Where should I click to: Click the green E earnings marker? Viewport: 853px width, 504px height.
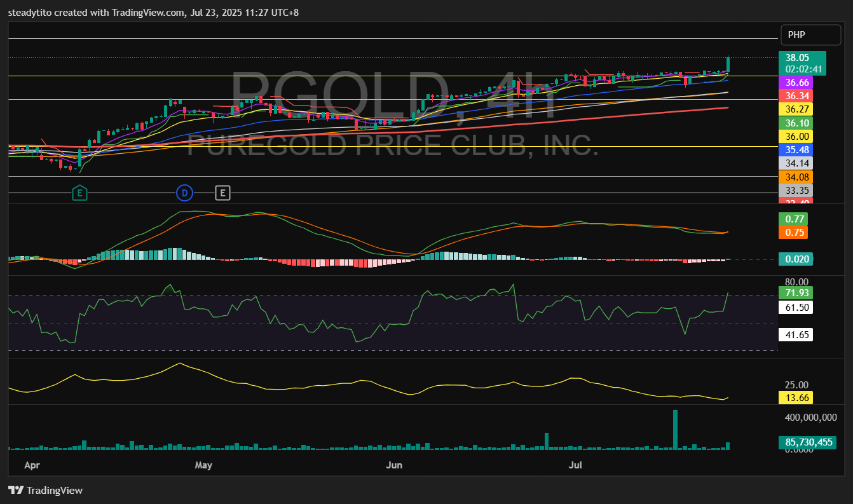click(79, 193)
